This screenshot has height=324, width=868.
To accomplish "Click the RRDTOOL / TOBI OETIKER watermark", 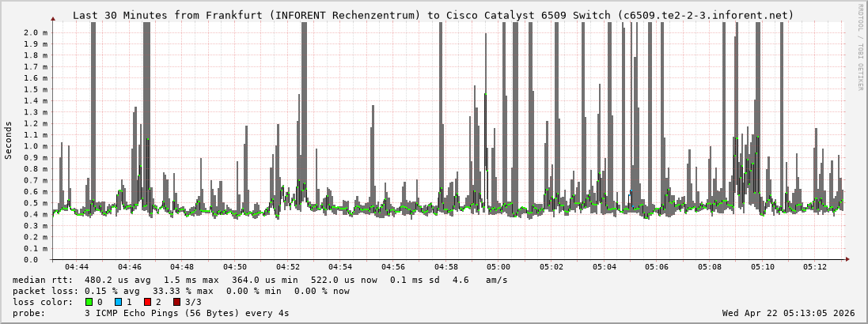I will click(860, 47).
